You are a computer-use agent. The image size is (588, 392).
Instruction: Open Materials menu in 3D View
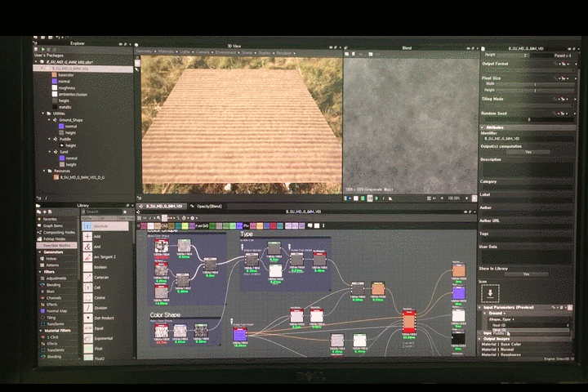(166, 51)
